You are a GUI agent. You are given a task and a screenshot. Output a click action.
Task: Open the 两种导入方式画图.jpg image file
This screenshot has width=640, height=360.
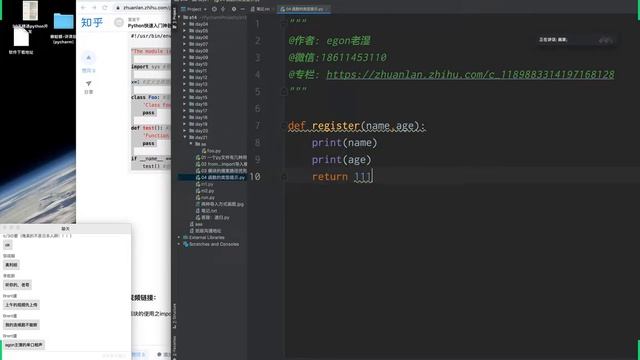(x=220, y=204)
